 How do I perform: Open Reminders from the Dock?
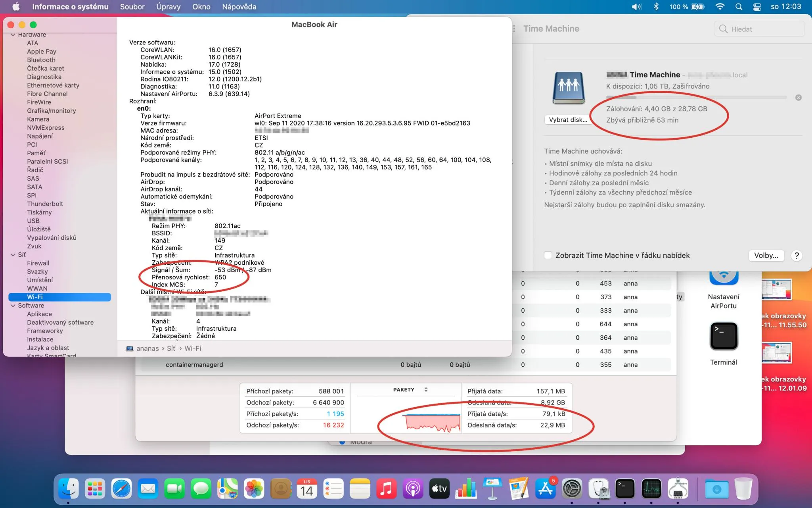click(x=333, y=488)
